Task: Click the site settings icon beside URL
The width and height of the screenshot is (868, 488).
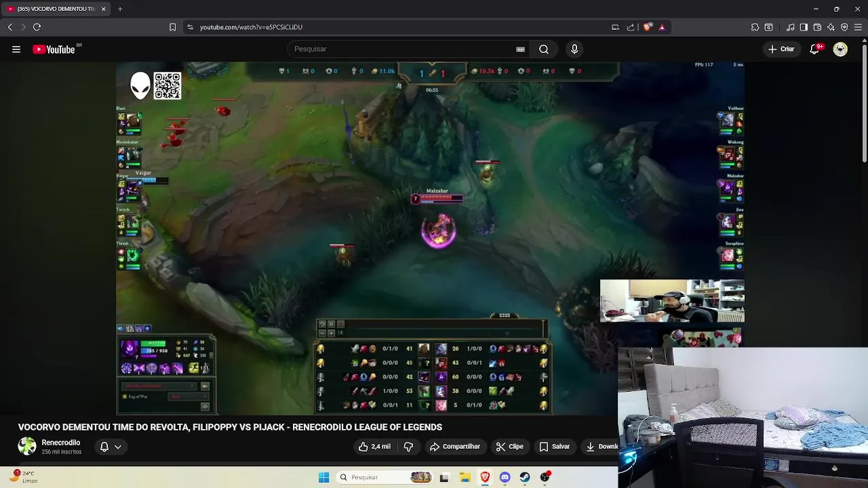Action: 190,27
